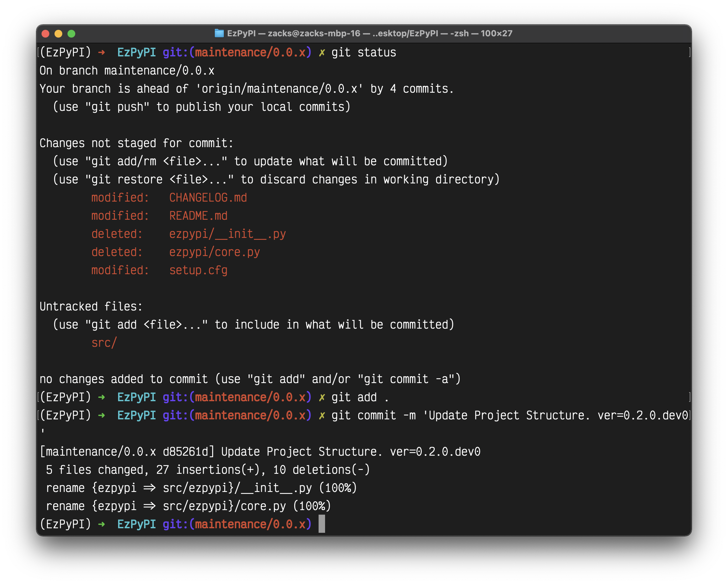
Task: Click the red close window button
Action: pos(46,34)
